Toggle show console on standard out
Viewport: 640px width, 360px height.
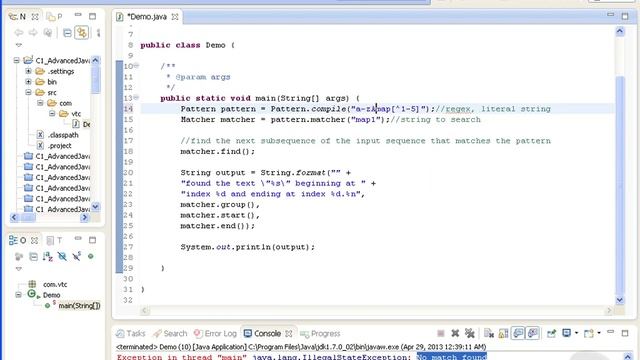[518, 333]
